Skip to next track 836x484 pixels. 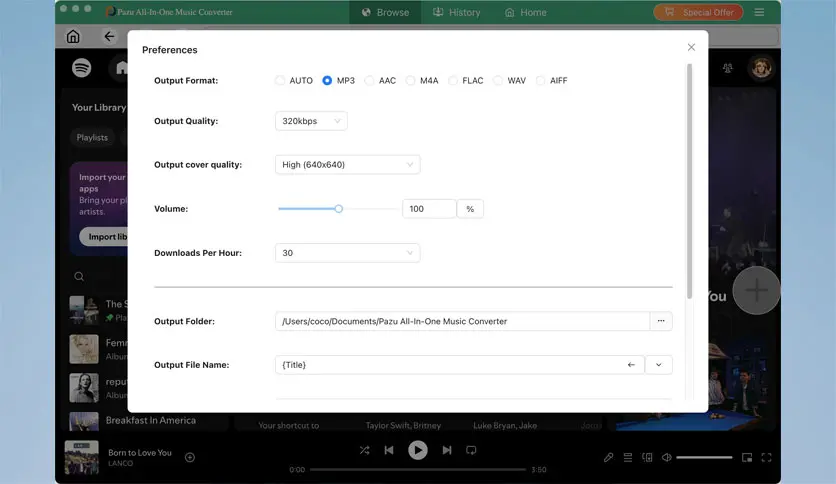447,450
